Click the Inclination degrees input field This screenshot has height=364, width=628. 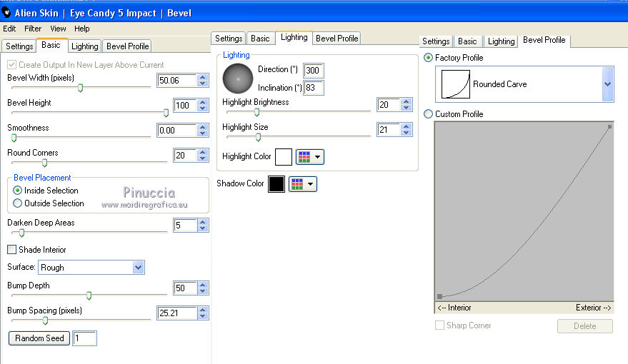click(313, 88)
